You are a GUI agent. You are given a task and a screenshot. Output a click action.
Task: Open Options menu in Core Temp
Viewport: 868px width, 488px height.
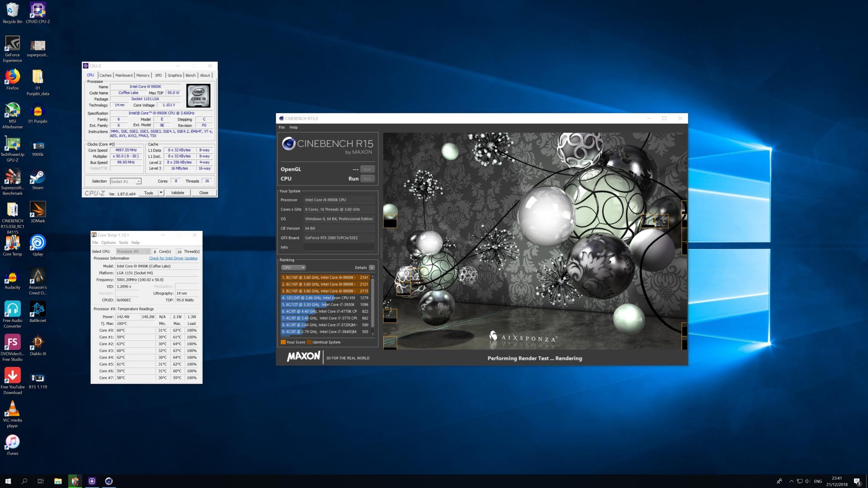point(108,243)
